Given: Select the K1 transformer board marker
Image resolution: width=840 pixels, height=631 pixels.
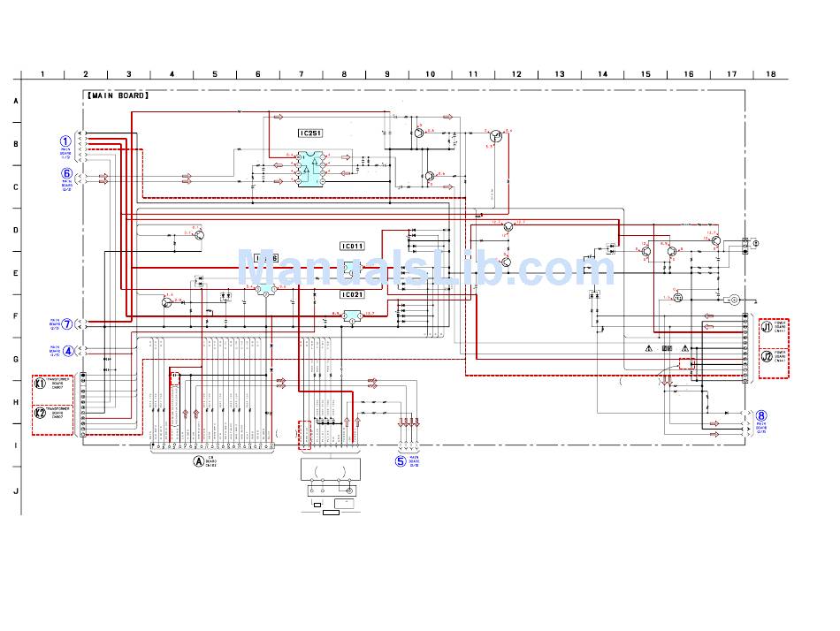Looking at the screenshot, I should (40, 384).
